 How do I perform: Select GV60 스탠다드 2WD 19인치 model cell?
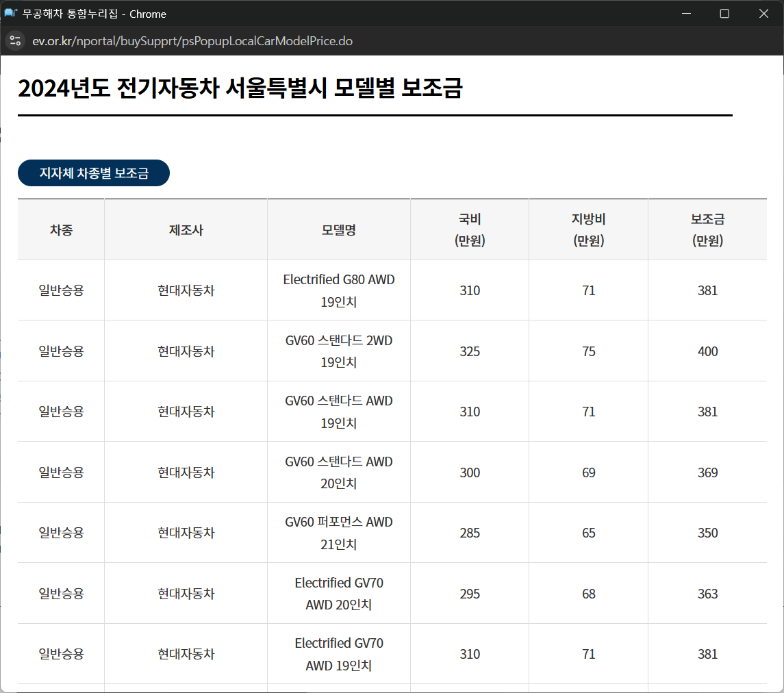tap(338, 351)
